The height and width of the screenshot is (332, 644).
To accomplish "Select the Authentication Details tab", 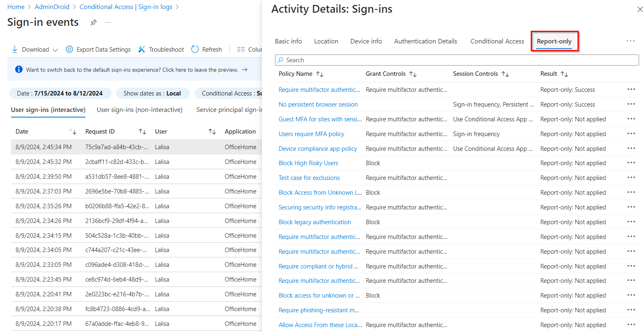I will click(x=425, y=41).
